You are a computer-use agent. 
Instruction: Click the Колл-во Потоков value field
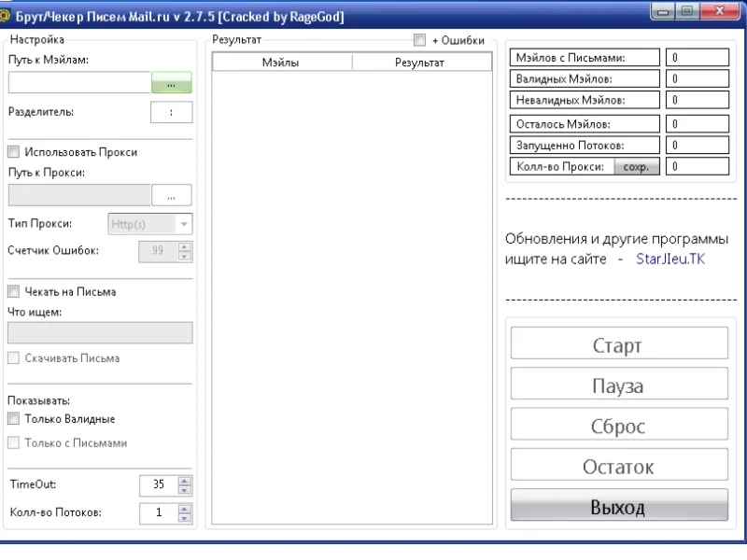coord(159,513)
